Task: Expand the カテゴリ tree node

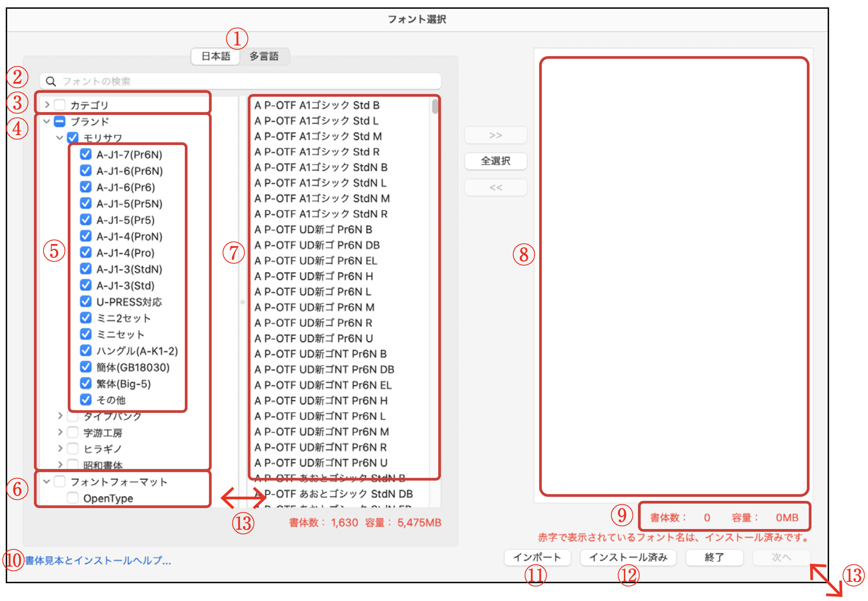Action: tap(47, 104)
